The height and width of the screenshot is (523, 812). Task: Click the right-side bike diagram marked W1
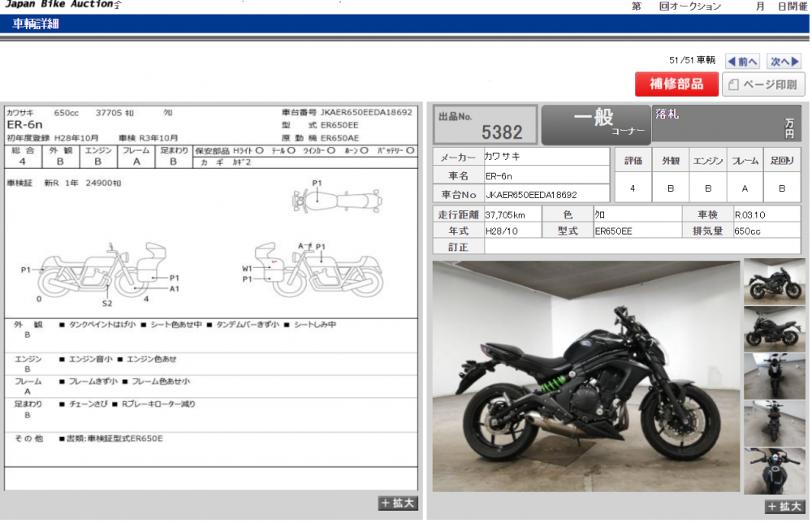pyautogui.click(x=318, y=270)
